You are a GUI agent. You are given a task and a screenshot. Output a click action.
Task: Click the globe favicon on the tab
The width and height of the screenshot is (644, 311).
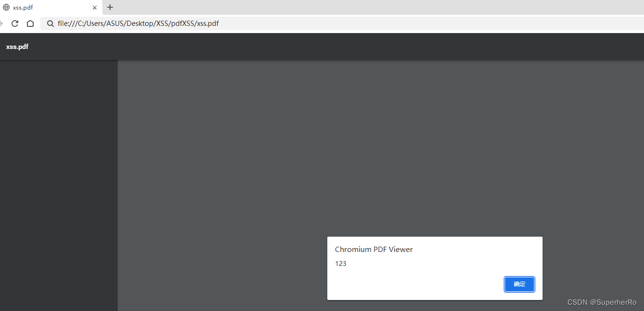click(6, 7)
